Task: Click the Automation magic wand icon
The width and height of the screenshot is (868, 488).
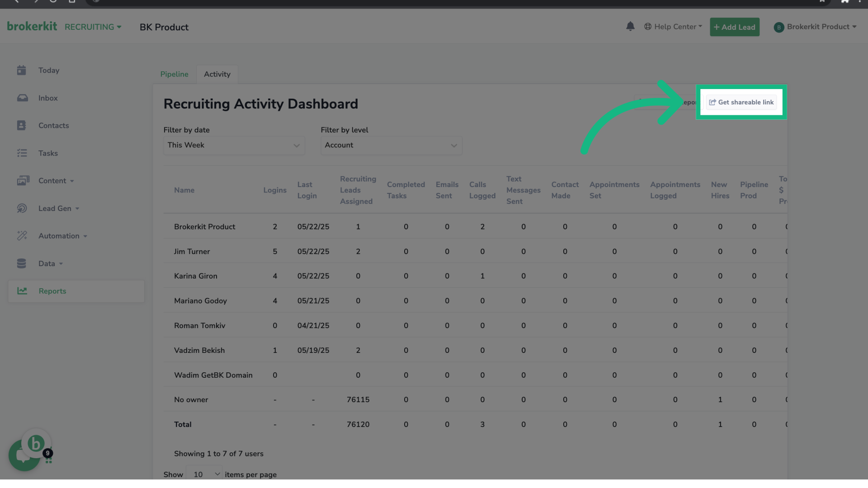Action: tap(22, 236)
